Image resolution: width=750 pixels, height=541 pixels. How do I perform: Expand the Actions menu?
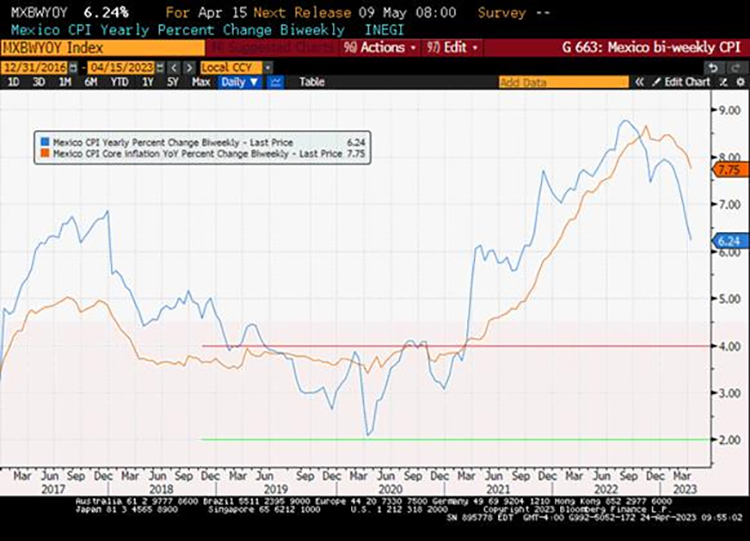376,47
